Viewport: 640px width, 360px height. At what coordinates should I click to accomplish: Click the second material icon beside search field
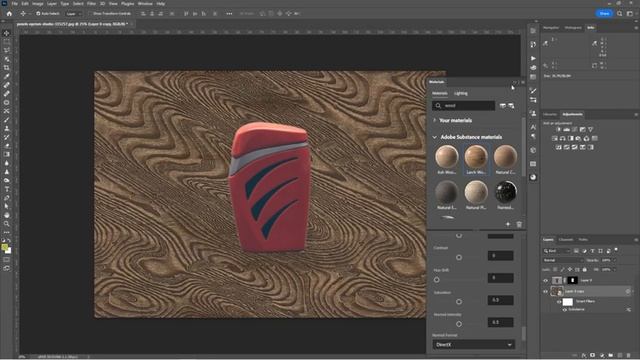click(511, 106)
